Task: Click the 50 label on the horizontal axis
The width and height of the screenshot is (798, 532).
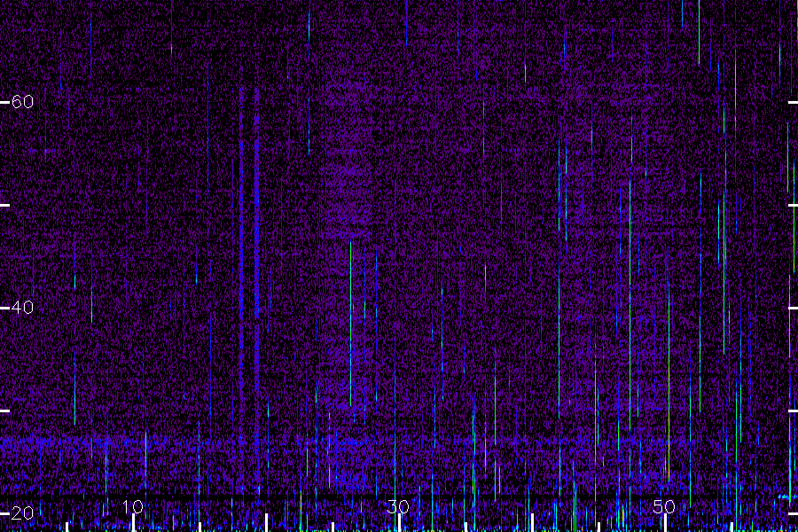Action: (664, 506)
